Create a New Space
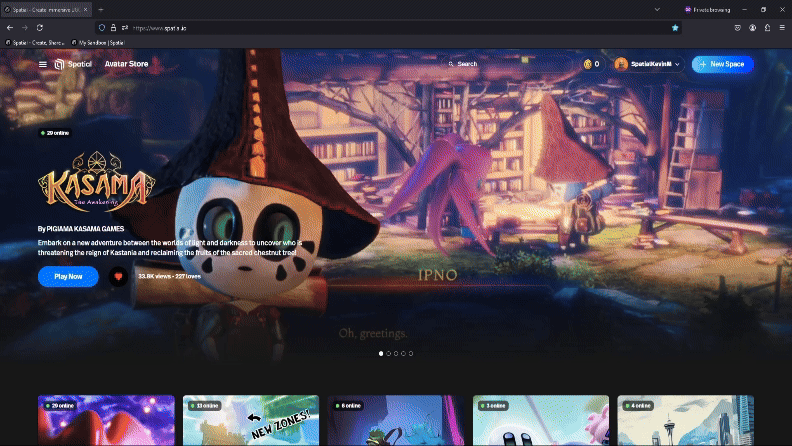 point(722,64)
